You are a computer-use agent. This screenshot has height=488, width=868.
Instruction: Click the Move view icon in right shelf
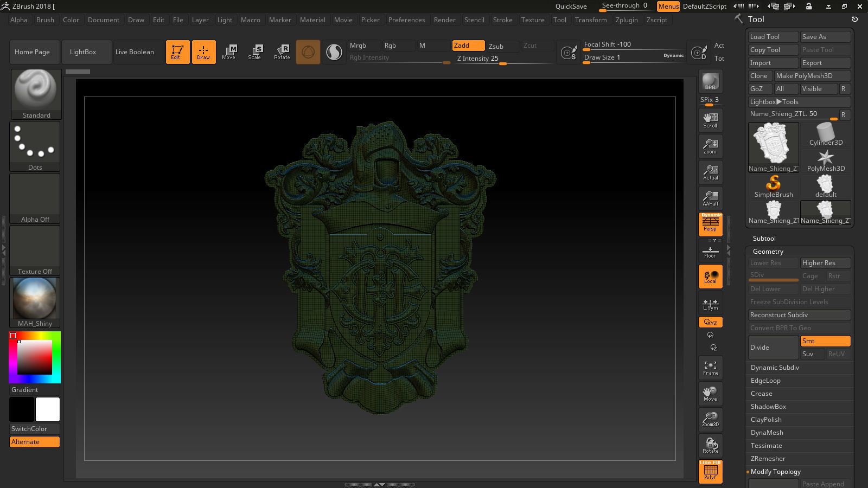pyautogui.click(x=710, y=394)
